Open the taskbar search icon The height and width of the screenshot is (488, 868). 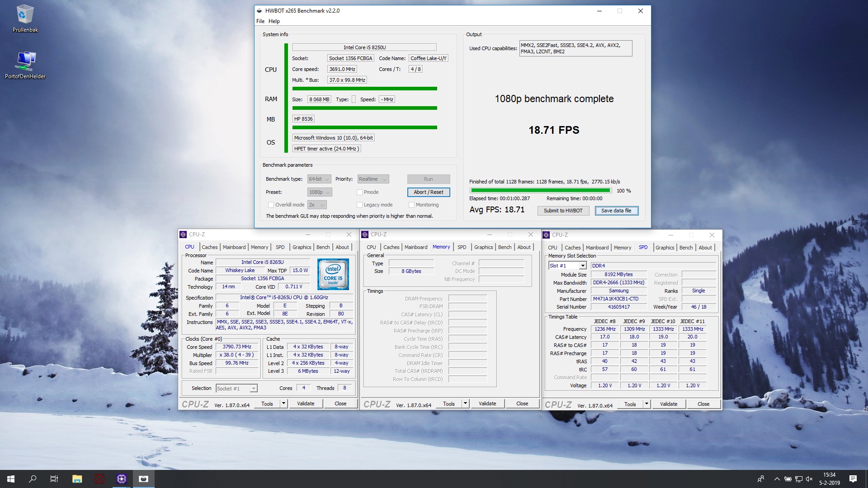(33, 479)
